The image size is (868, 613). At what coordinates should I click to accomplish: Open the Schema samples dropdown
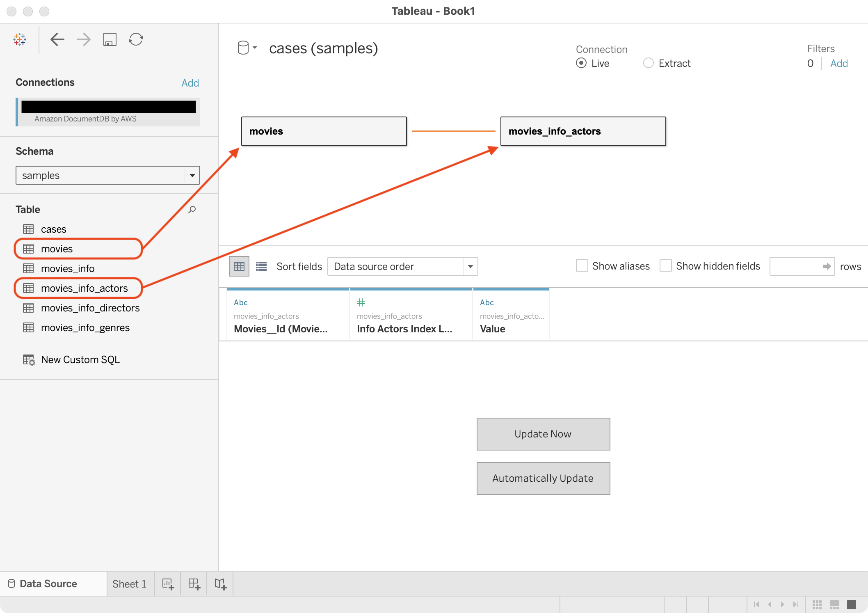coord(192,175)
